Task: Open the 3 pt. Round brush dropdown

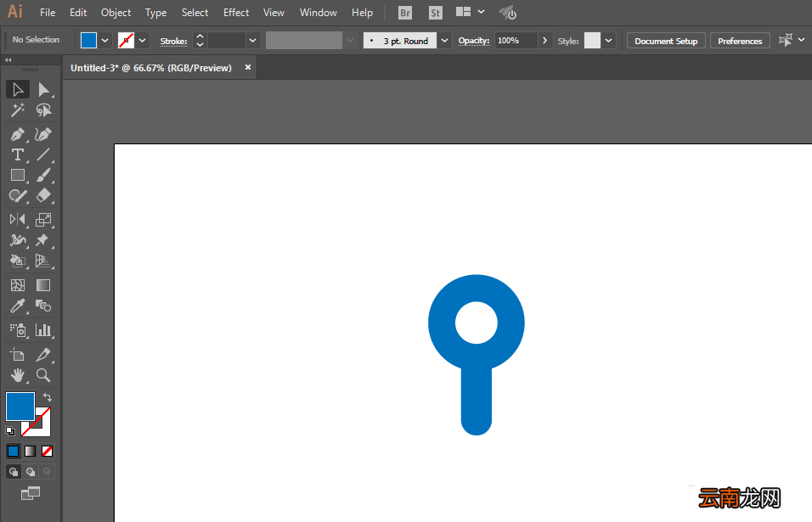Action: click(444, 41)
